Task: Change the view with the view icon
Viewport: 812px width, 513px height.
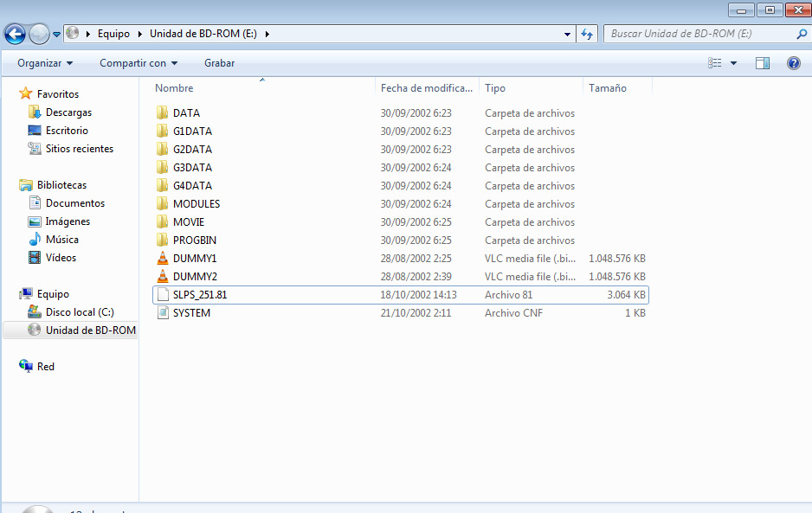Action: click(x=715, y=63)
